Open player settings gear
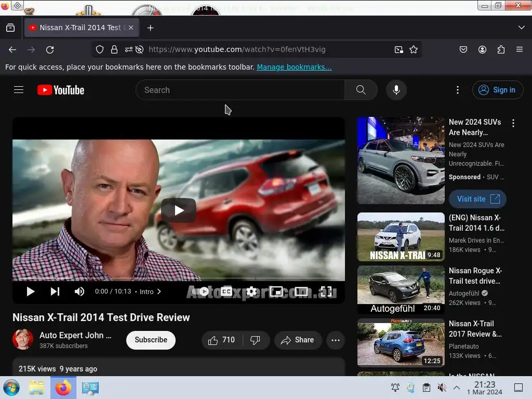Screen dimensions: 532x399 pyautogui.click(x=251, y=291)
